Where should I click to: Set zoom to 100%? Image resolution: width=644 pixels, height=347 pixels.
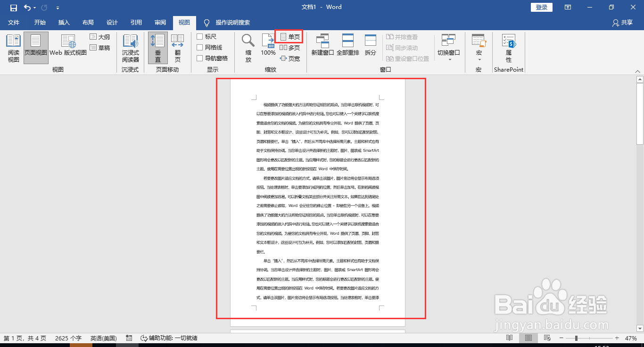coord(268,45)
